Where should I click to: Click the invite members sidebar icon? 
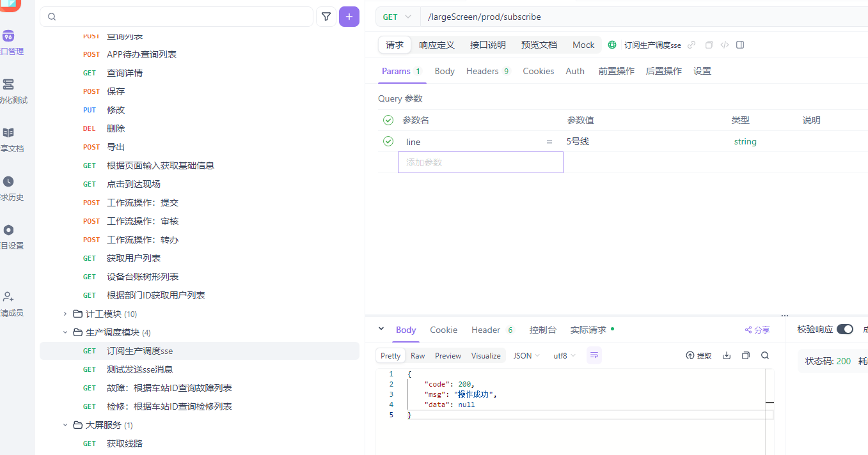(x=8, y=297)
